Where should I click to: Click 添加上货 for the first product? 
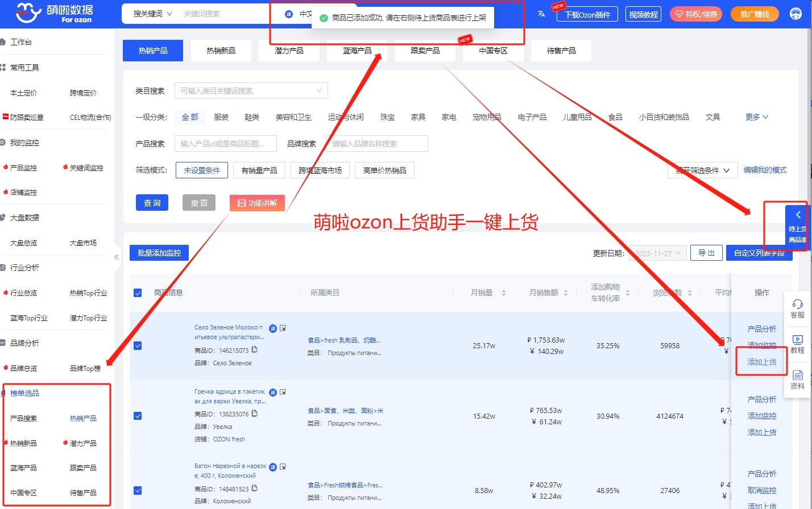(x=761, y=362)
